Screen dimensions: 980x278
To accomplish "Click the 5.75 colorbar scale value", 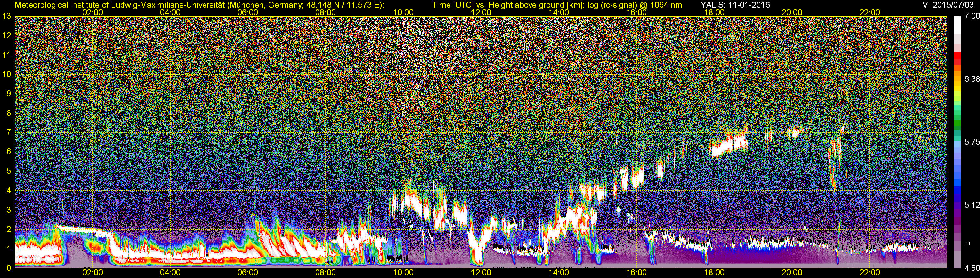I will pyautogui.click(x=972, y=142).
